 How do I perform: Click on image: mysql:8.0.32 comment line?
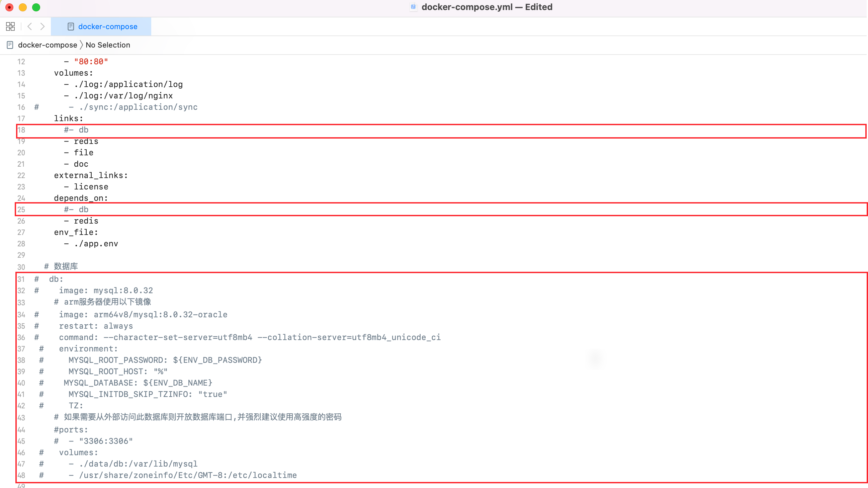pyautogui.click(x=106, y=290)
